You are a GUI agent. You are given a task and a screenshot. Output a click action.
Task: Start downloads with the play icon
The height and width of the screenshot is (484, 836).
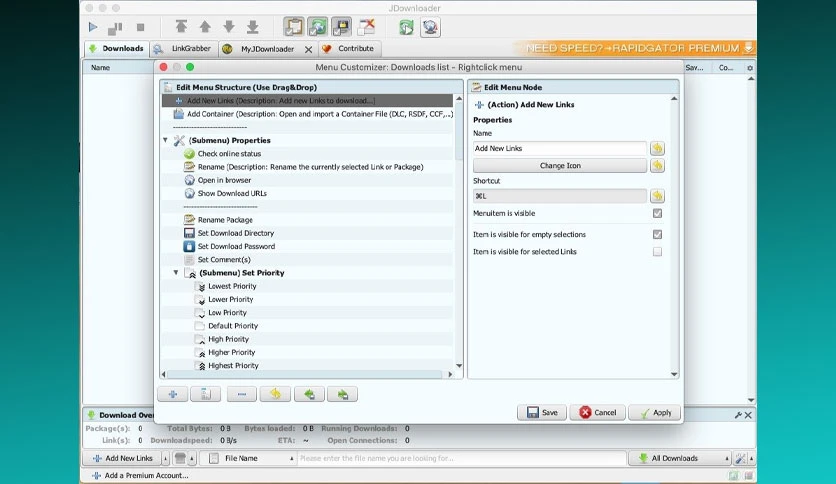coord(93,27)
